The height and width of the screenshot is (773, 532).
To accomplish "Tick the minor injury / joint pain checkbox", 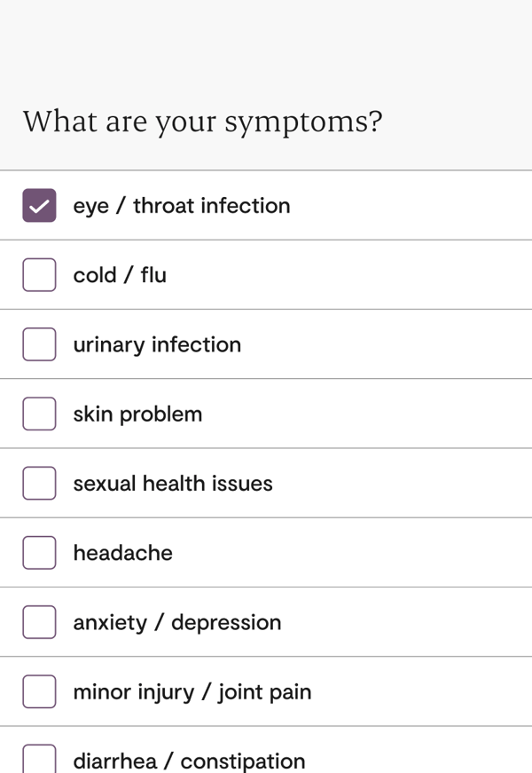I will [39, 691].
